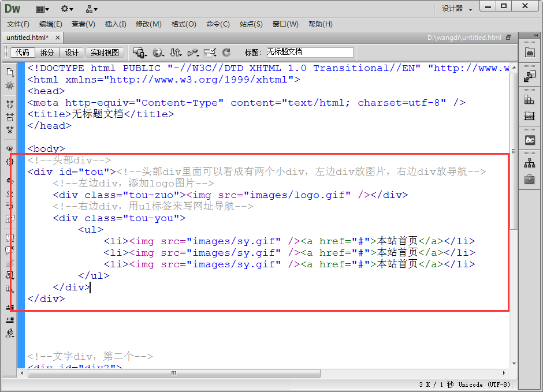
Task: Open Extend Dreamweaver gear menu
Action: (67, 9)
